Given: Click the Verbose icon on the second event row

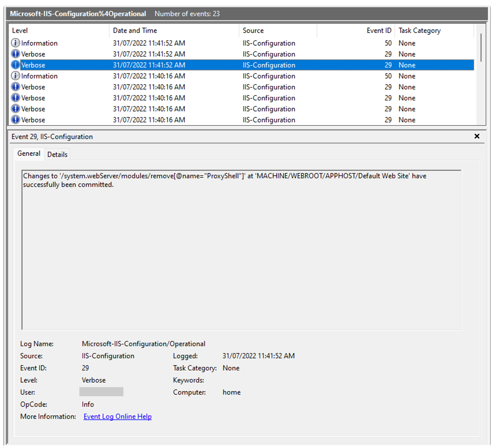Looking at the screenshot, I should tap(16, 54).
